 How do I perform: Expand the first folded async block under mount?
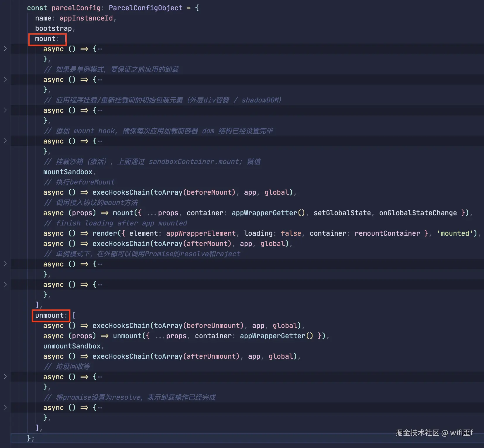(x=5, y=49)
